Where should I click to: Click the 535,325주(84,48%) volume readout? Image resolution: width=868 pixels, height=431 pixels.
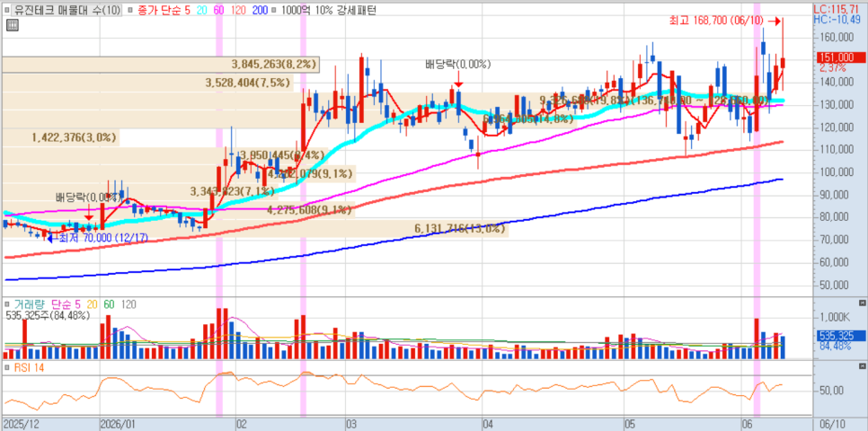click(x=47, y=315)
